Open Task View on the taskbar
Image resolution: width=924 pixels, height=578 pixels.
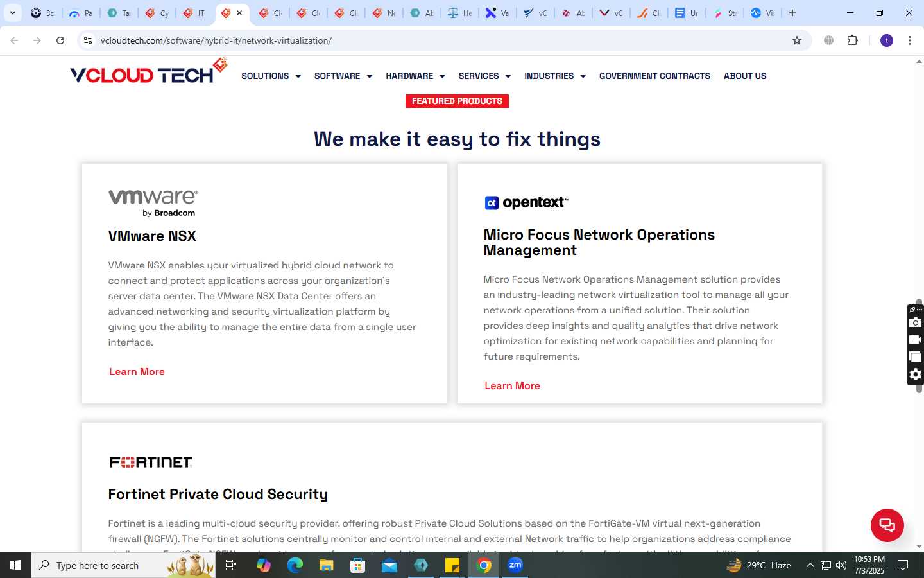pos(231,565)
